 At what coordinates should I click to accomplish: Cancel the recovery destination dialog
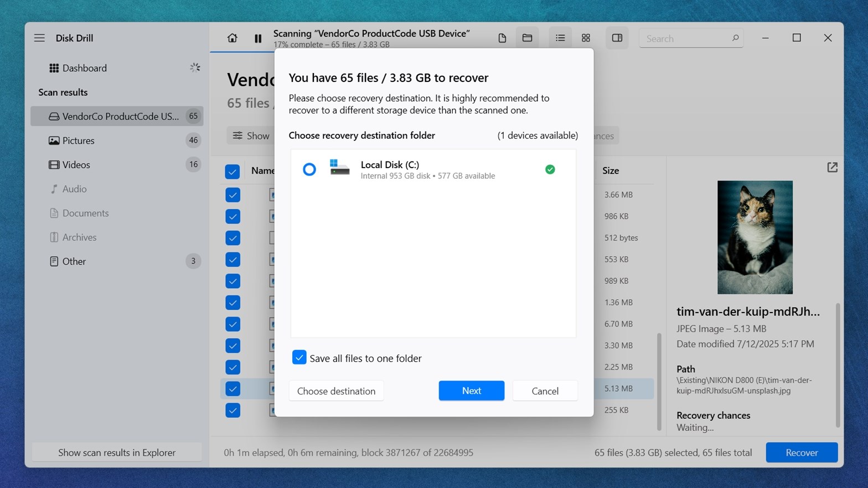pyautogui.click(x=545, y=391)
